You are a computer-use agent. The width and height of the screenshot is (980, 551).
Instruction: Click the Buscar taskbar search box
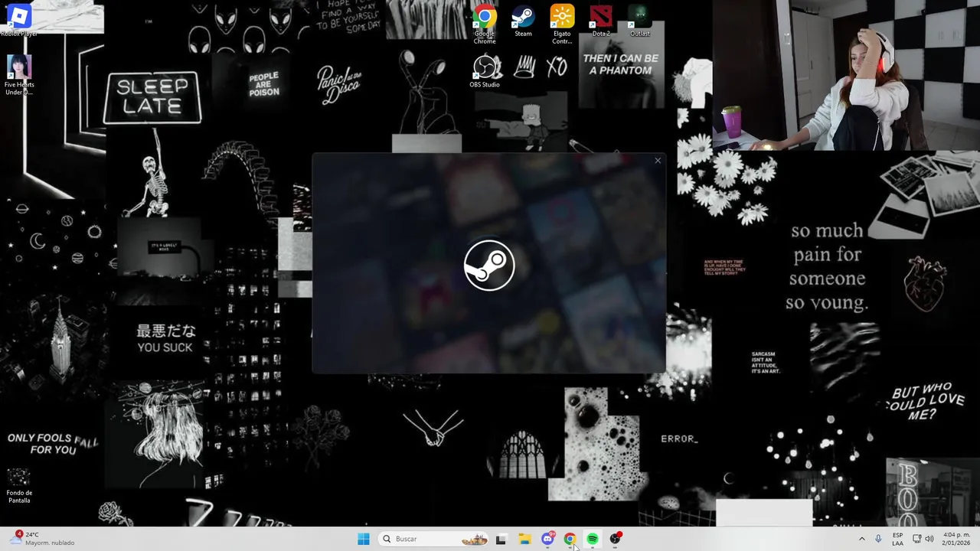click(x=434, y=539)
